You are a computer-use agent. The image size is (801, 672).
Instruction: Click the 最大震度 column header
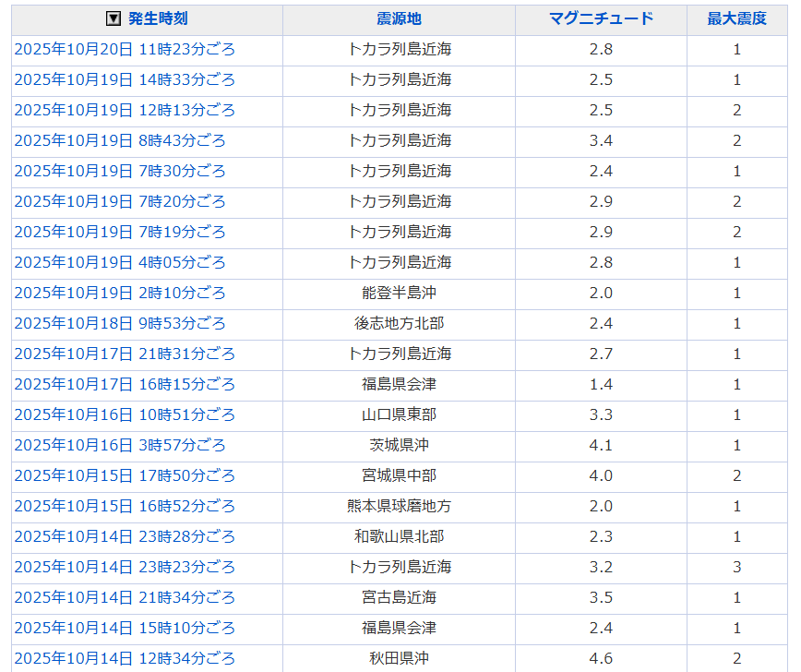736,18
